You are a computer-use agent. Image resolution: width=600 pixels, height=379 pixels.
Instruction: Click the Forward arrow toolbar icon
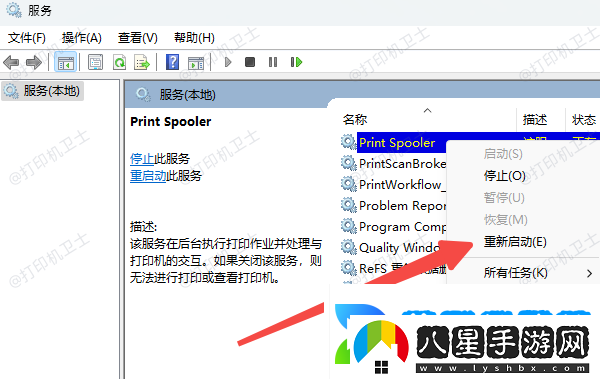point(34,62)
